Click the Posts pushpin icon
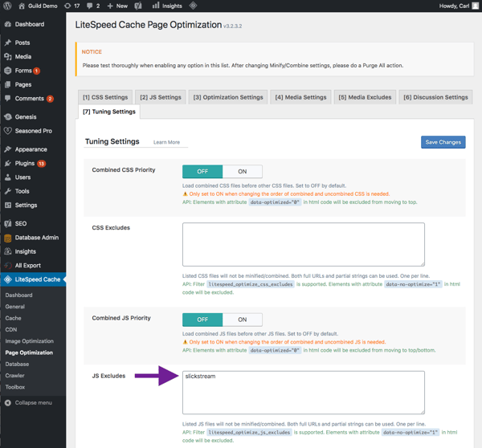Screen dimensions: 482x448 click(x=8, y=43)
